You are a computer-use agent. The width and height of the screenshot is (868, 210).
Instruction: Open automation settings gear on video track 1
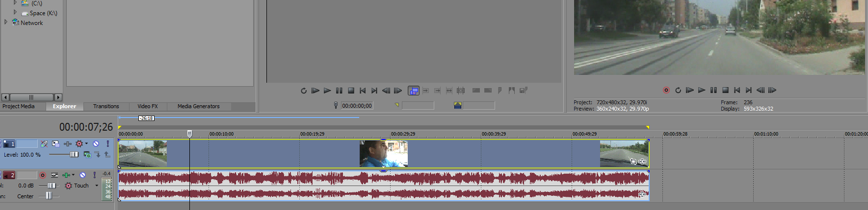pos(79,144)
